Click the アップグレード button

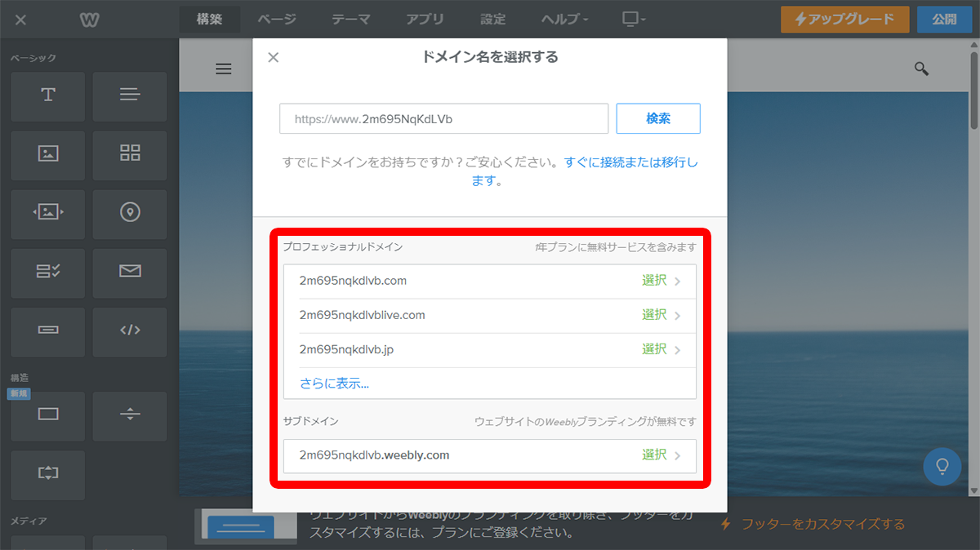(844, 19)
